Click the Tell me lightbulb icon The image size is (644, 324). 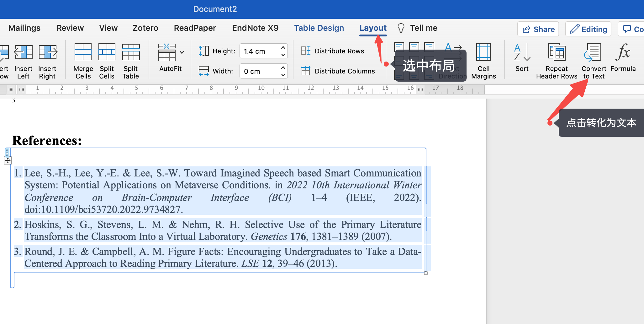click(401, 28)
